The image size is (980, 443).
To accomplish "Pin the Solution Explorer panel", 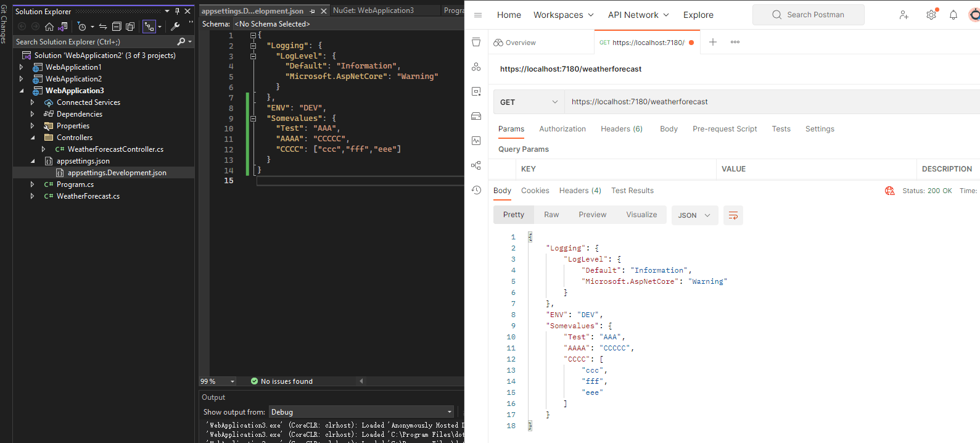I will click(178, 11).
